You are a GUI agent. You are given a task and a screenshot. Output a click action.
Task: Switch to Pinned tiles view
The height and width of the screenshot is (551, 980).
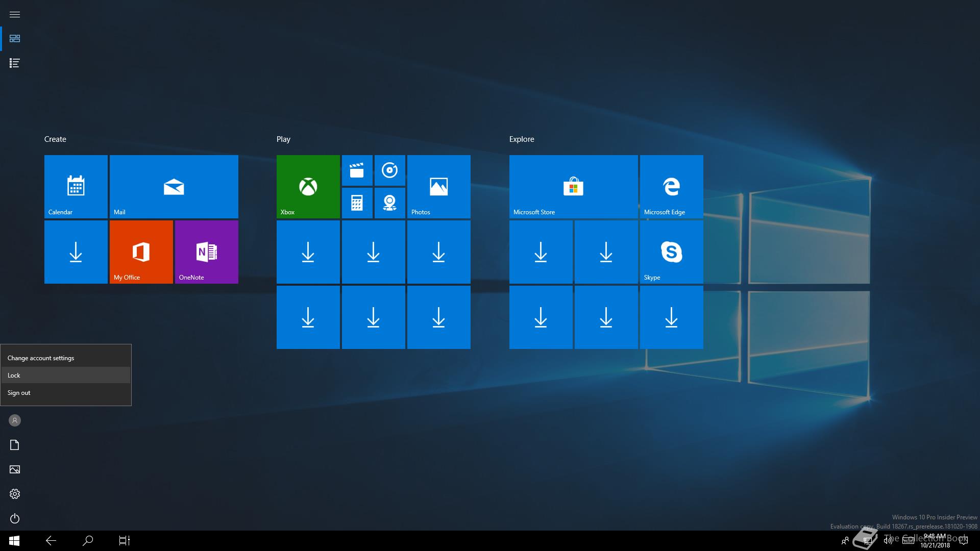(x=15, y=39)
